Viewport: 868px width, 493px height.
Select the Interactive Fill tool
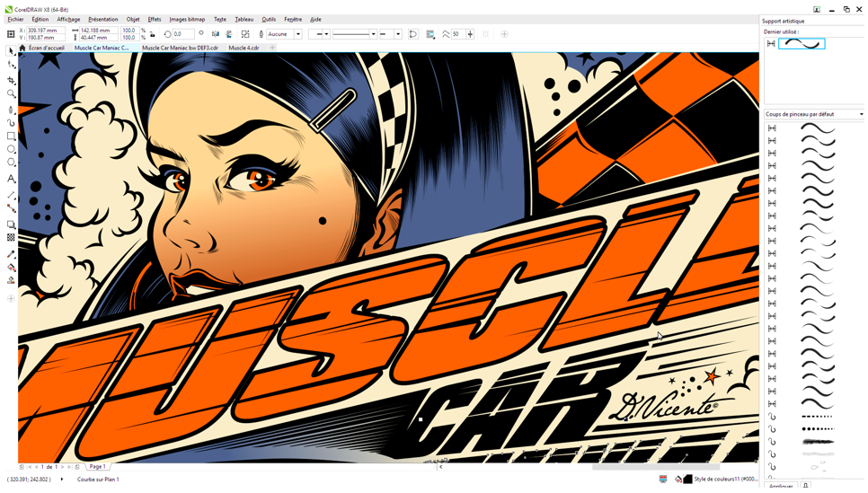11,268
